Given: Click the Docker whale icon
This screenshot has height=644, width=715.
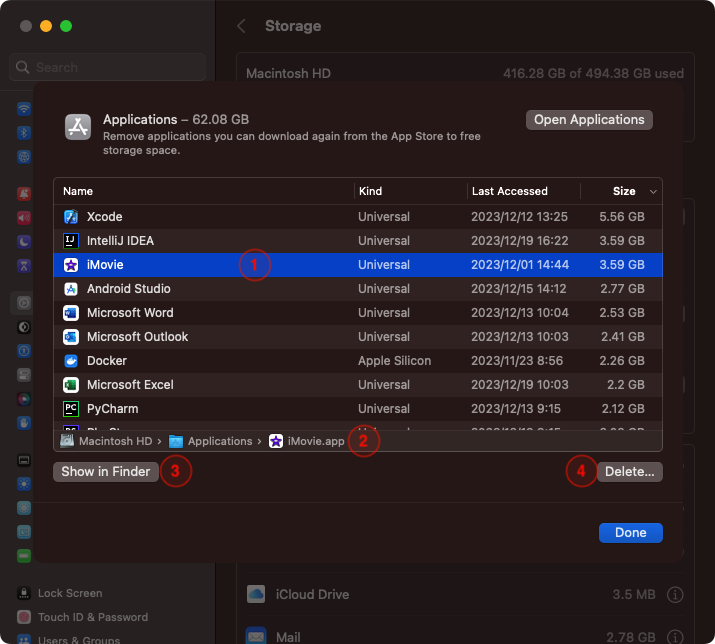Looking at the screenshot, I should [71, 361].
